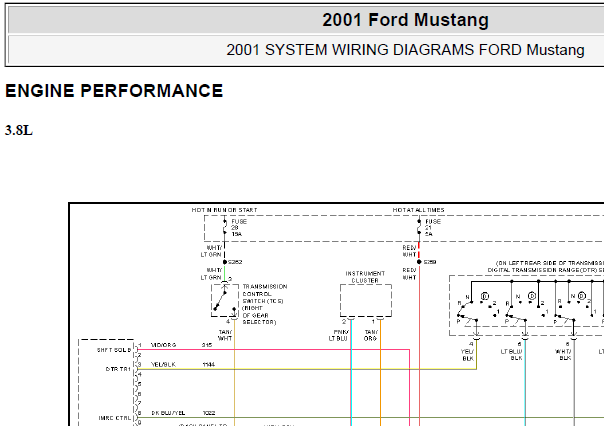This screenshot has height=426, width=604.
Task: Click '2001 SYSTEM WIRING DIAGRAMS FORD Mustang' subtitle
Action: pyautogui.click(x=405, y=50)
